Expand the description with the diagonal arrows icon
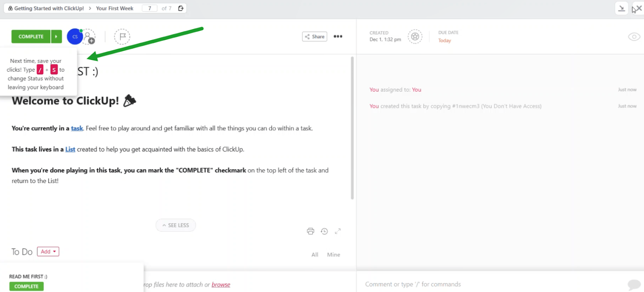 pyautogui.click(x=338, y=231)
